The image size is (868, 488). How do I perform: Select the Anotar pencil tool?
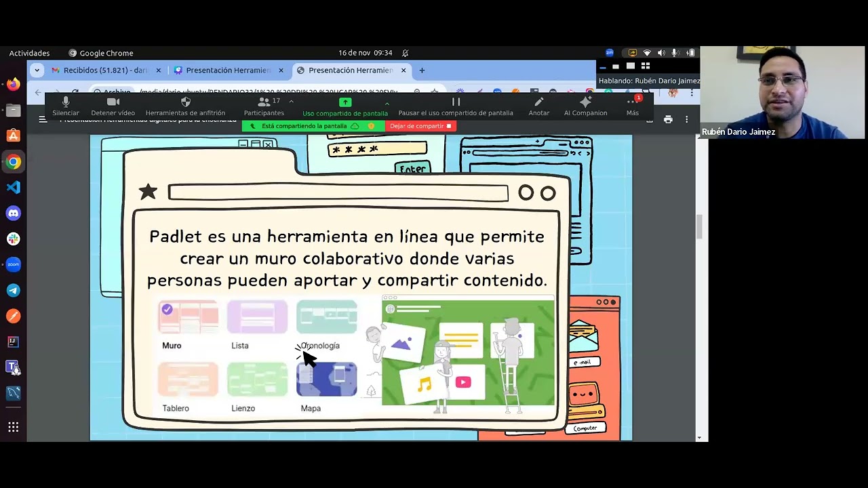click(x=539, y=106)
